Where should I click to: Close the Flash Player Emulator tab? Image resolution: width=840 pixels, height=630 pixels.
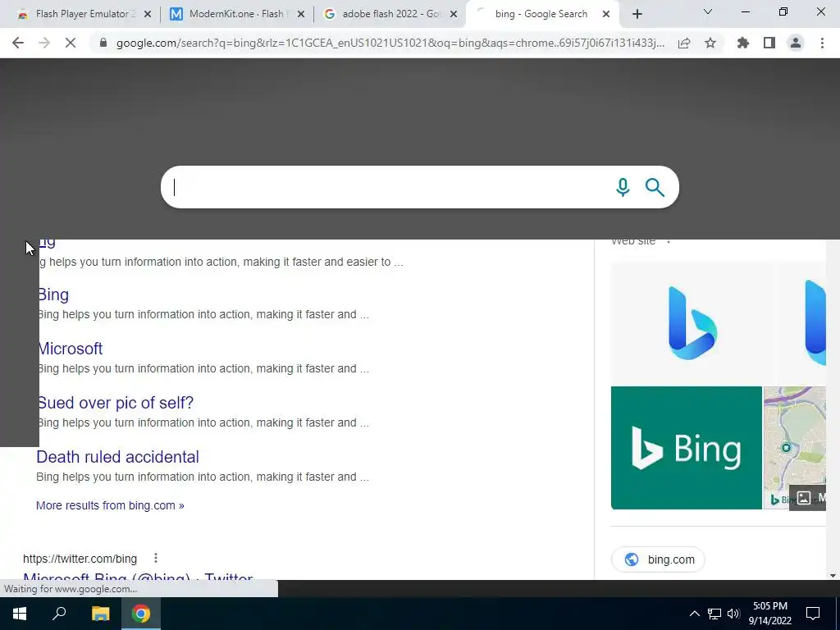(148, 15)
